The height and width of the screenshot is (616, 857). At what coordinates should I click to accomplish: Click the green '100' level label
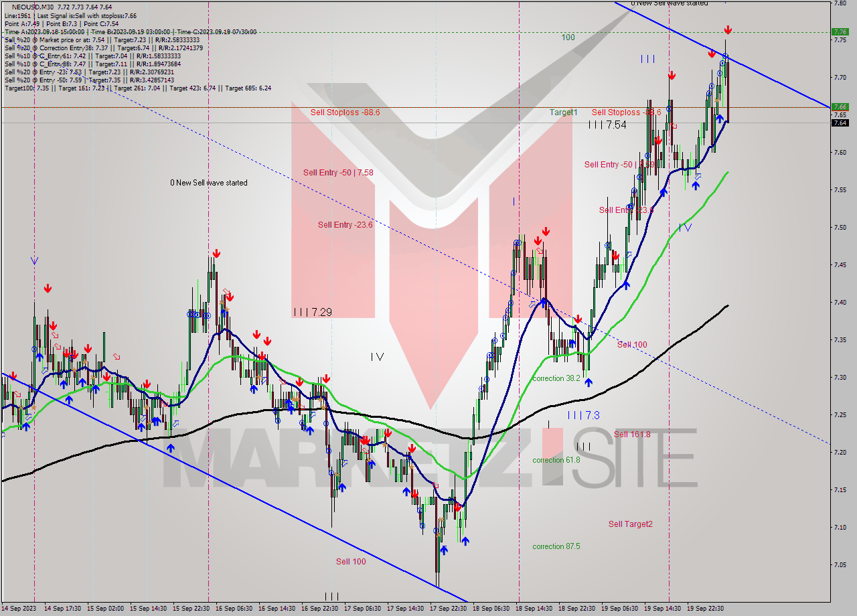tap(568, 37)
